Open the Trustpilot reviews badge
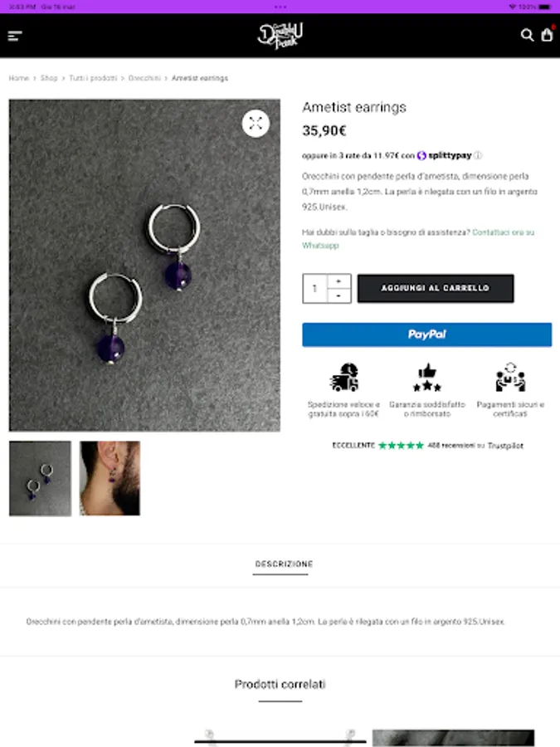560x747 pixels. click(427, 446)
